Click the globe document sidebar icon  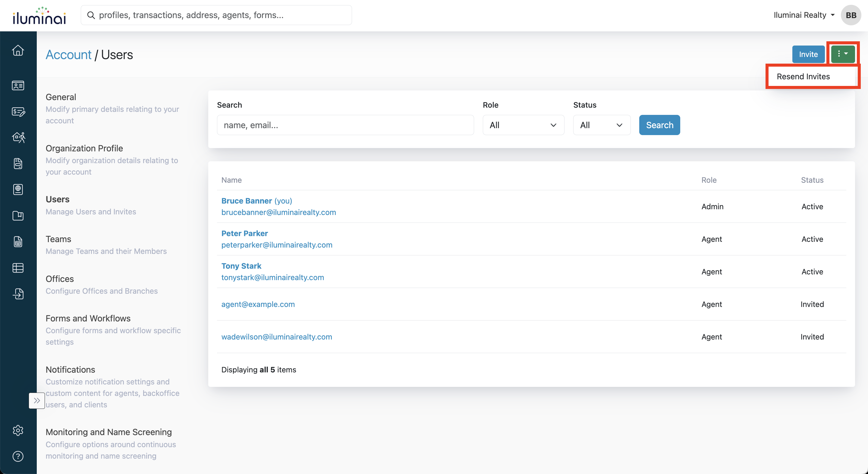(18, 189)
